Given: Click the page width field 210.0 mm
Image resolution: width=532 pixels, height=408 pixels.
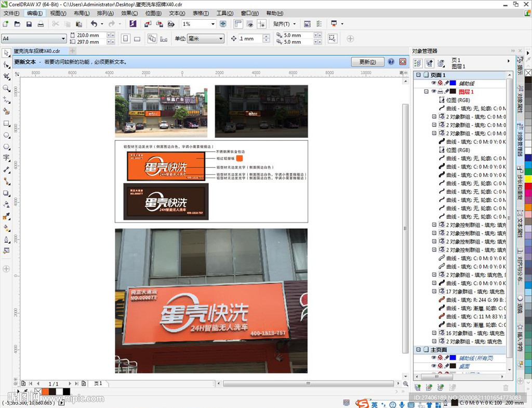Looking at the screenshot, I should tap(90, 35).
